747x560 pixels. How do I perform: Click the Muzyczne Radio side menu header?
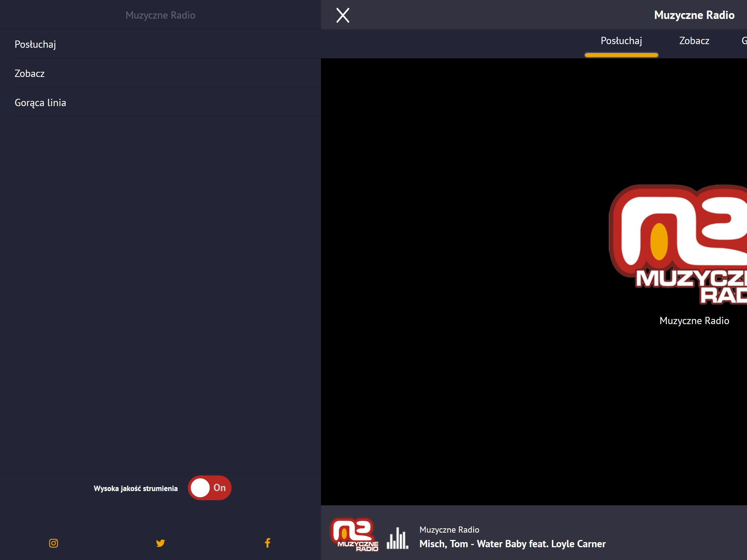point(160,15)
